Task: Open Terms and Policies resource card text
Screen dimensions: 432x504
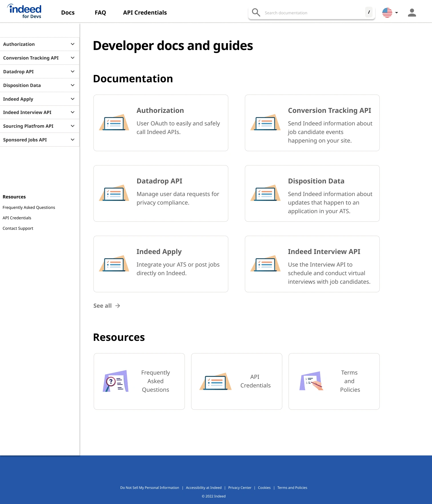Action: 350,381
